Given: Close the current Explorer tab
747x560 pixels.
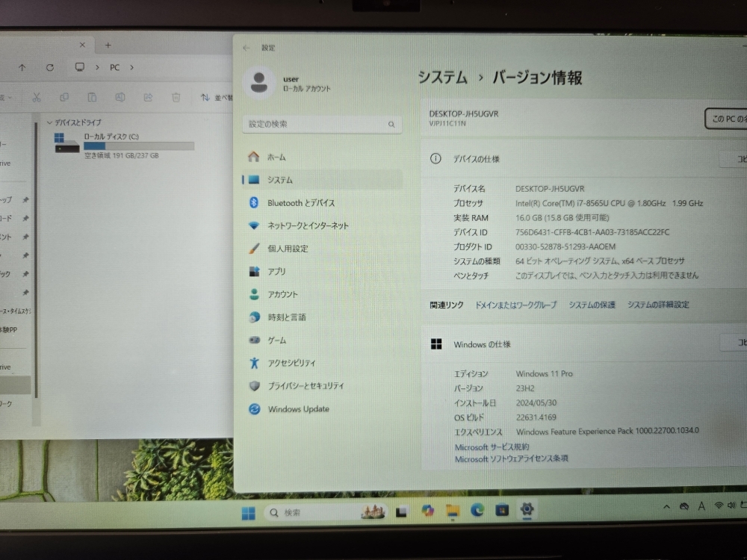Looking at the screenshot, I should 82,45.
